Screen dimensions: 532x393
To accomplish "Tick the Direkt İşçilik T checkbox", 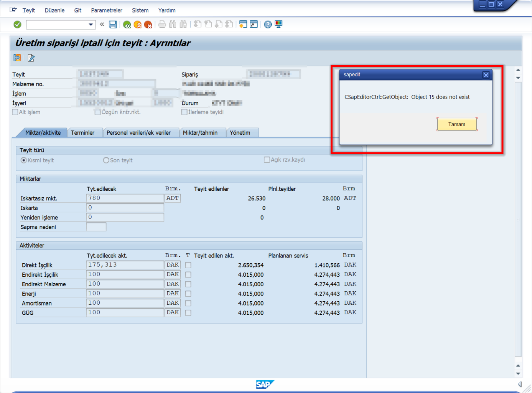I will (188, 265).
